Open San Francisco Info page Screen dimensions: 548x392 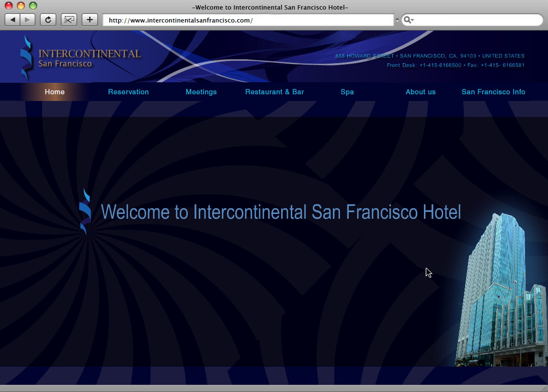click(493, 92)
